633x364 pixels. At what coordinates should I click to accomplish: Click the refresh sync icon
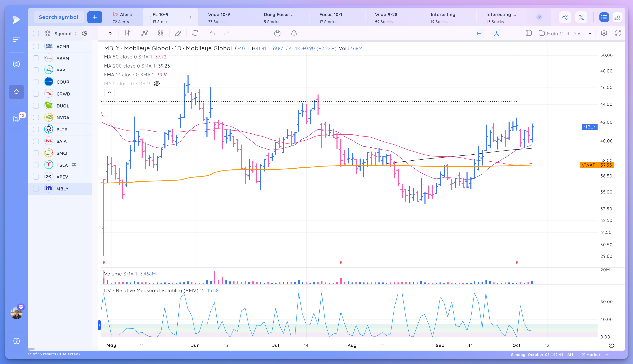pyautogui.click(x=195, y=33)
